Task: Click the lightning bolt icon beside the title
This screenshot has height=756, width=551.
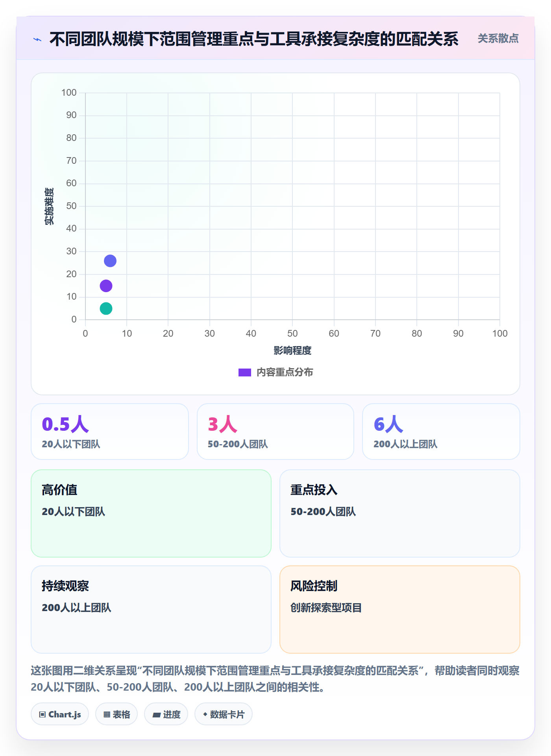Action: tap(37, 39)
